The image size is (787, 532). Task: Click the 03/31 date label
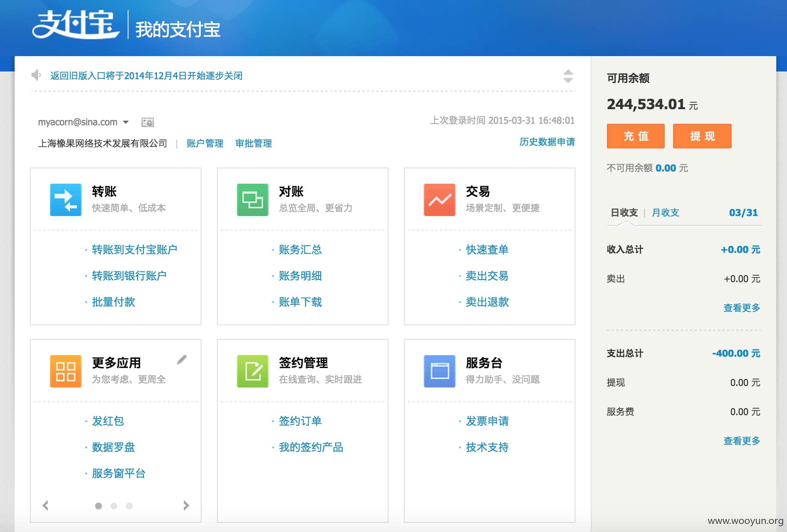pos(744,213)
